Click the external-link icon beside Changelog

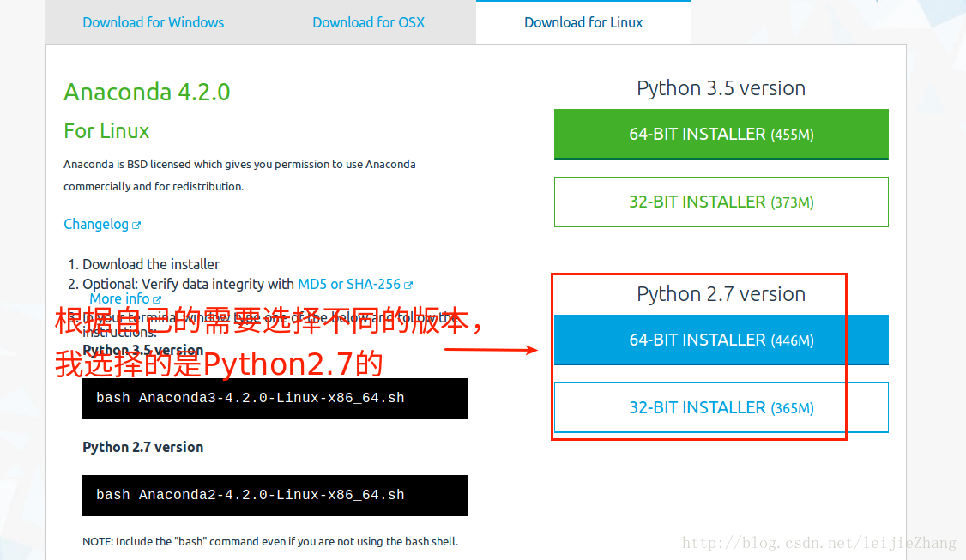pos(136,226)
